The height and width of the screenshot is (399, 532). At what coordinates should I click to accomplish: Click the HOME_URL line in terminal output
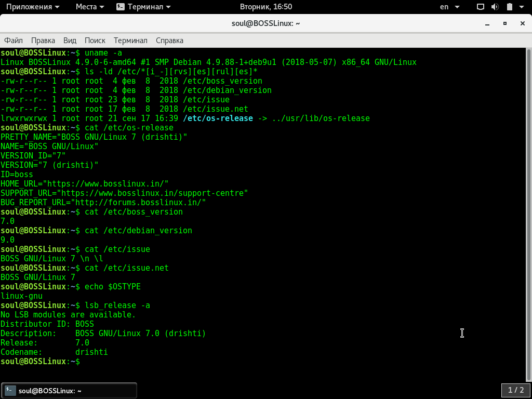click(x=85, y=184)
